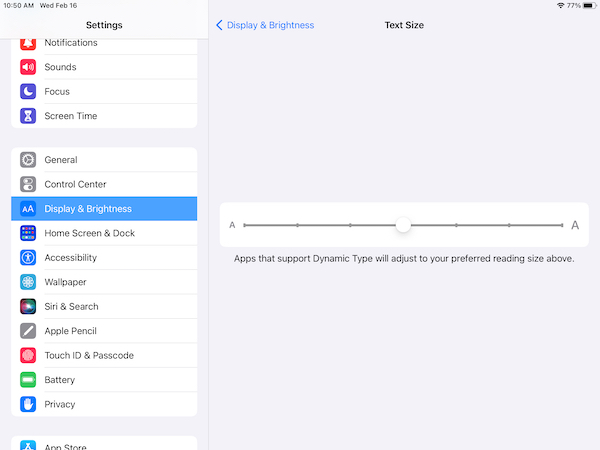Tap the Notifications bell icon
The image size is (600, 450).
(28, 43)
